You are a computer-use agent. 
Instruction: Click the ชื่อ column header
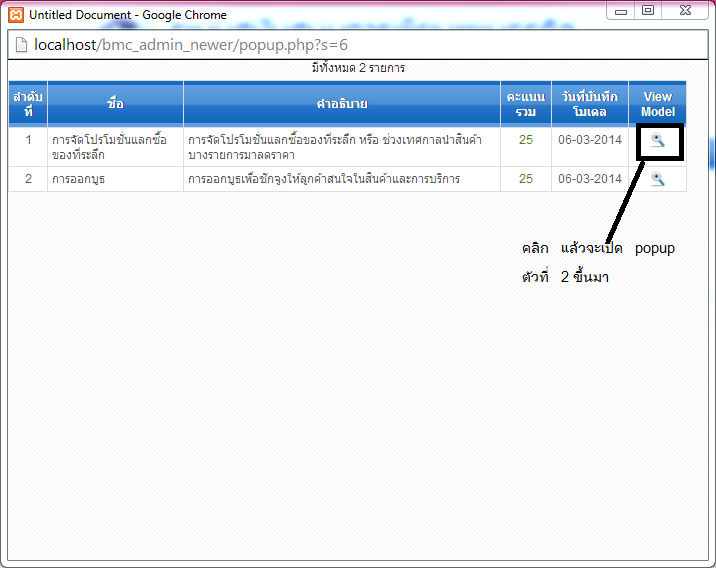pyautogui.click(x=116, y=104)
